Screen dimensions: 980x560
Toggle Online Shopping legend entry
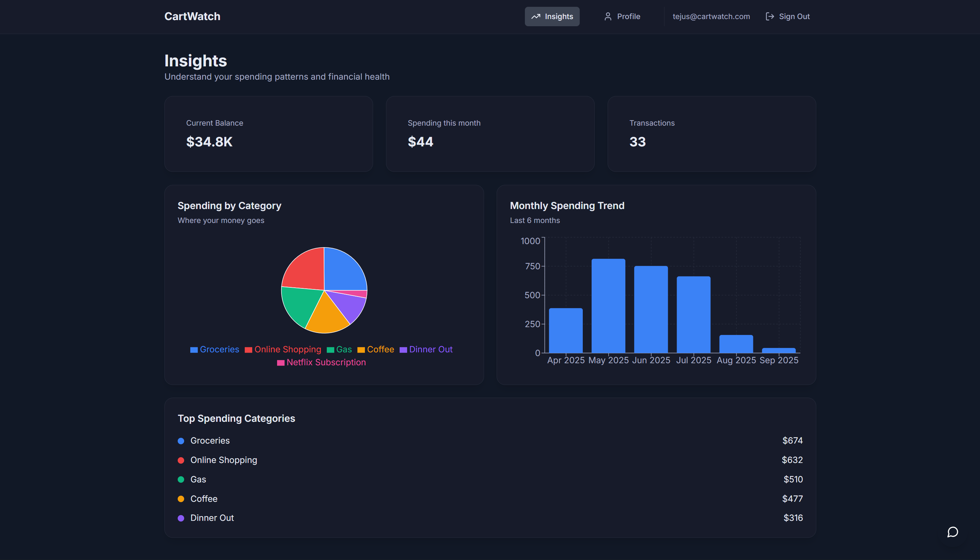[287, 350]
